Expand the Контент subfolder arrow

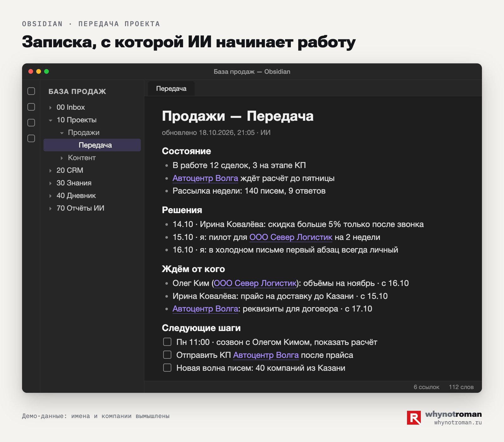(x=62, y=158)
